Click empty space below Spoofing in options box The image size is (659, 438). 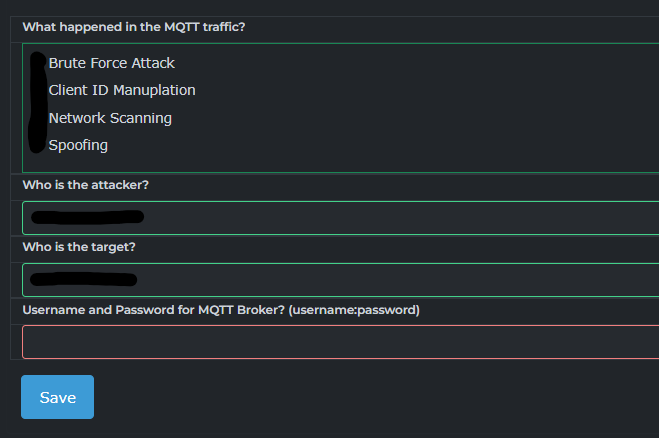coord(340,163)
